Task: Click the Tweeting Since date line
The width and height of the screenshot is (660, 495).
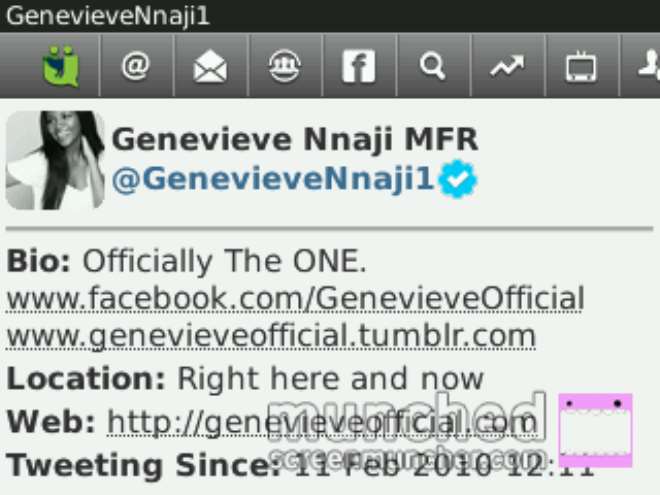Action: [301, 465]
